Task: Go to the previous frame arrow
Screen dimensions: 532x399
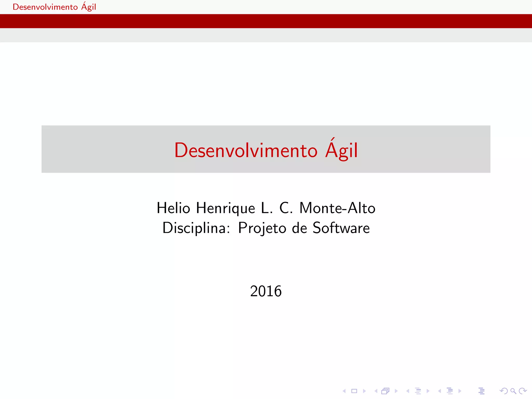Action: pos(376,391)
